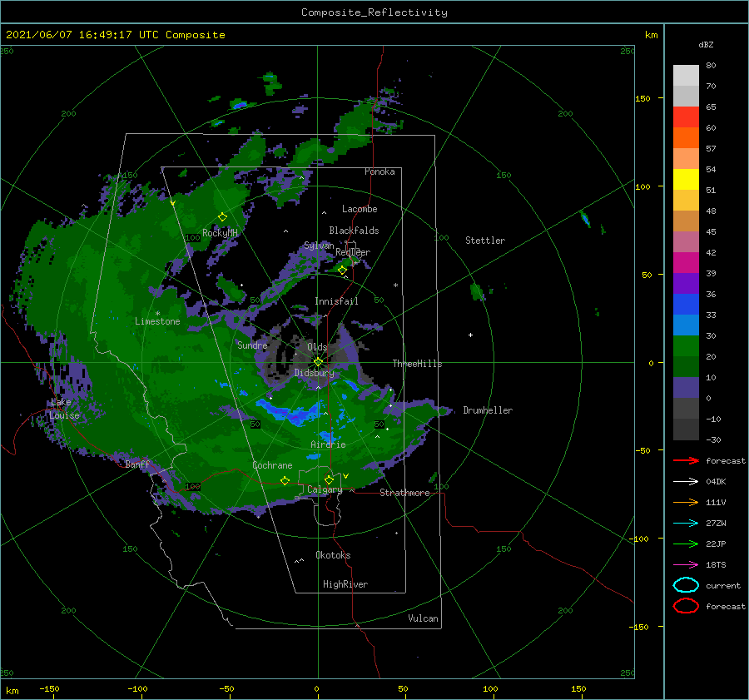Click the yellow diamond marker near RockyMH
The image size is (749, 700).
[222, 217]
